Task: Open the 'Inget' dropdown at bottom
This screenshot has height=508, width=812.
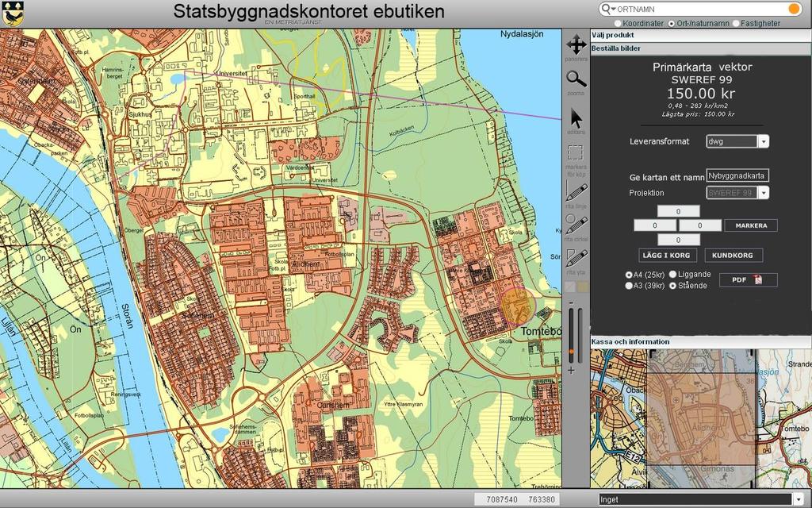Action: [701, 500]
